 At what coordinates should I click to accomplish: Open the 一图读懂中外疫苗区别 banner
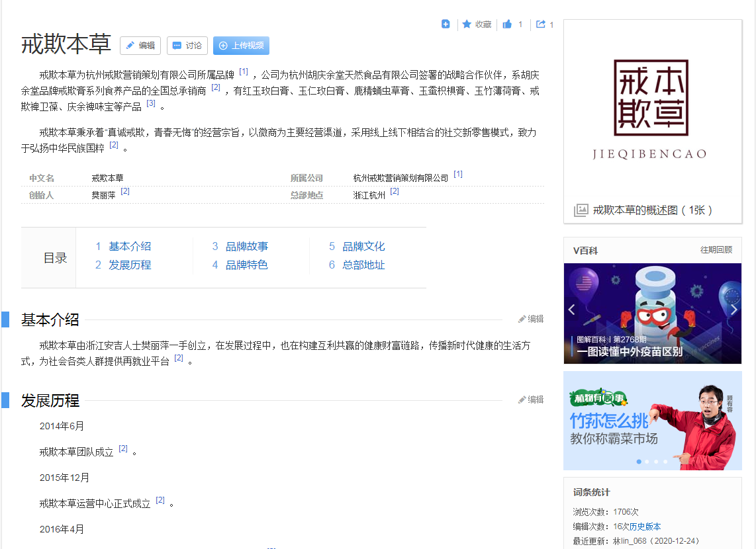click(x=652, y=314)
